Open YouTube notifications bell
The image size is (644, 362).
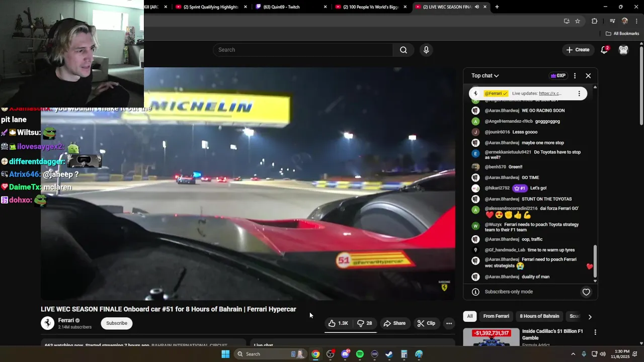coord(605,50)
